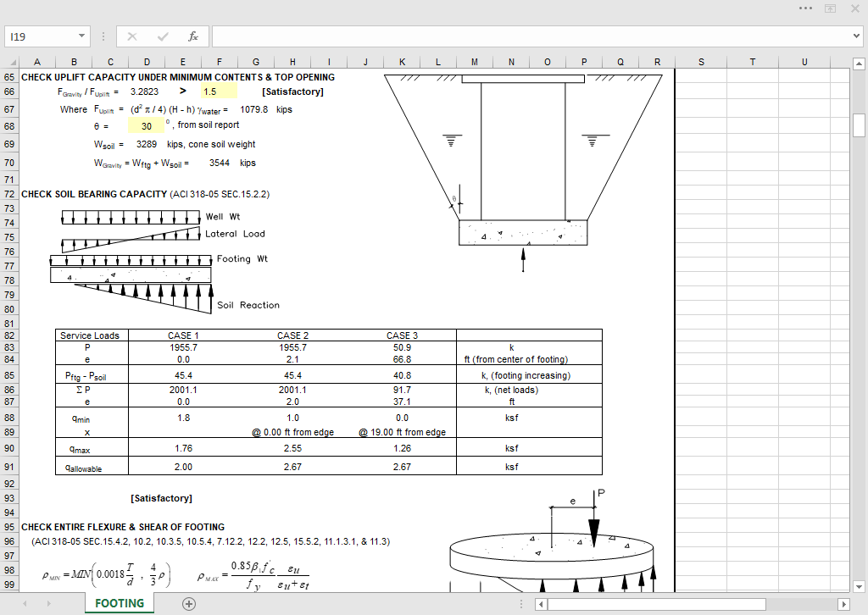Image resolution: width=868 pixels, height=615 pixels.
Task: Click 'ft (from center of footing)' cell
Action: pyautogui.click(x=516, y=359)
